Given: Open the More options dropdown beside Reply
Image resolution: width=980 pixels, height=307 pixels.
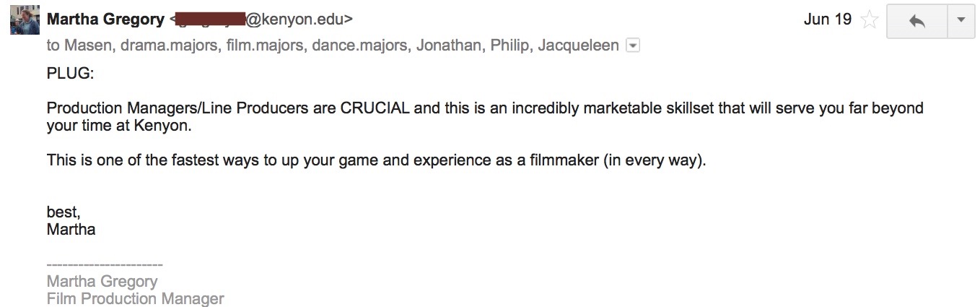Looking at the screenshot, I should (x=961, y=20).
